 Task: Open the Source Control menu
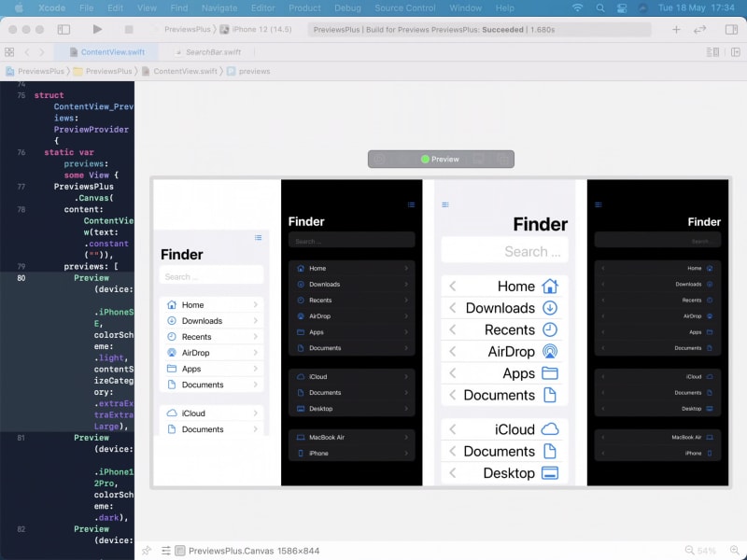[x=405, y=8]
